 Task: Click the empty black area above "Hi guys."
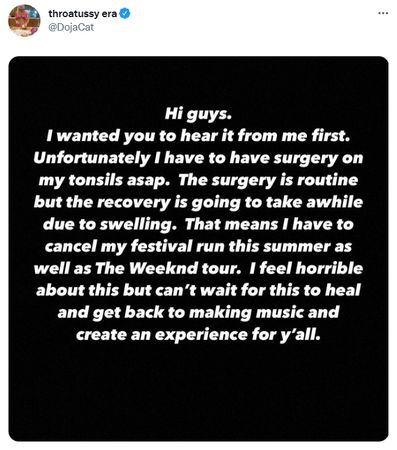pos(198,82)
